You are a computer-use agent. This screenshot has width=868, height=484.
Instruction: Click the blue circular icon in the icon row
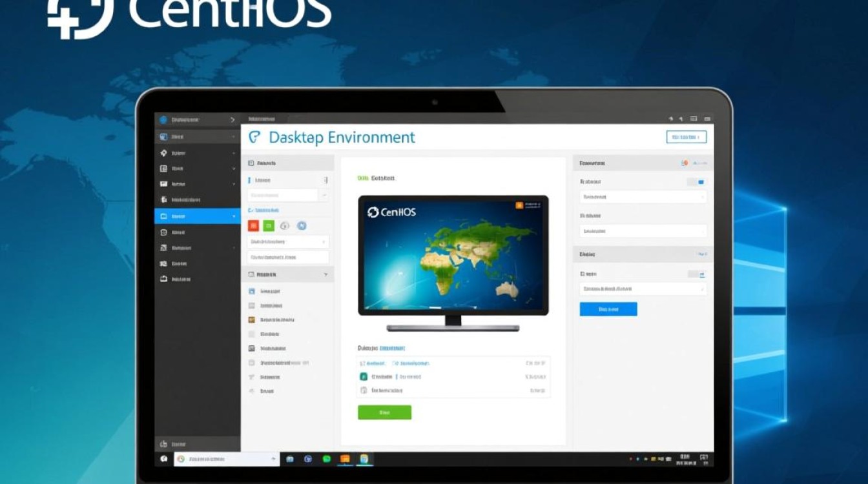coord(301,225)
